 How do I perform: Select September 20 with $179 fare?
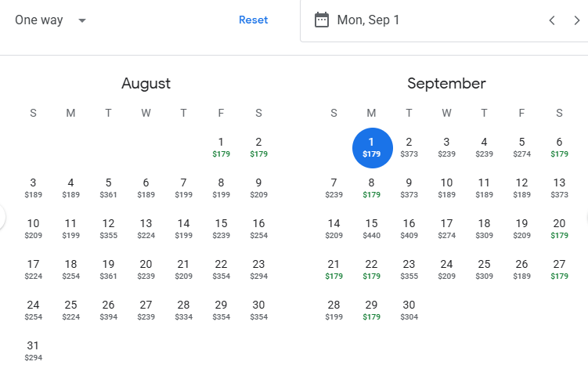tap(559, 229)
